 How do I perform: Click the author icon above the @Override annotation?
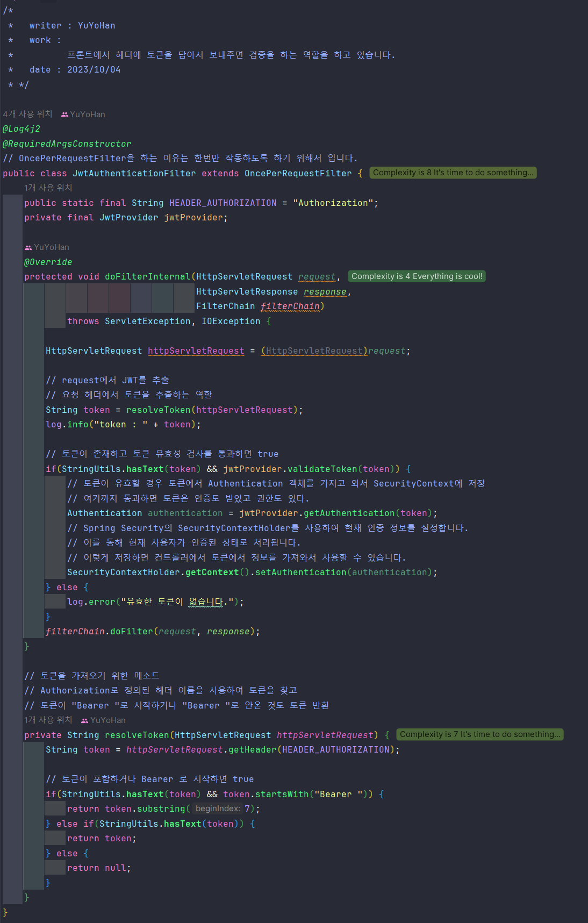coord(28,247)
